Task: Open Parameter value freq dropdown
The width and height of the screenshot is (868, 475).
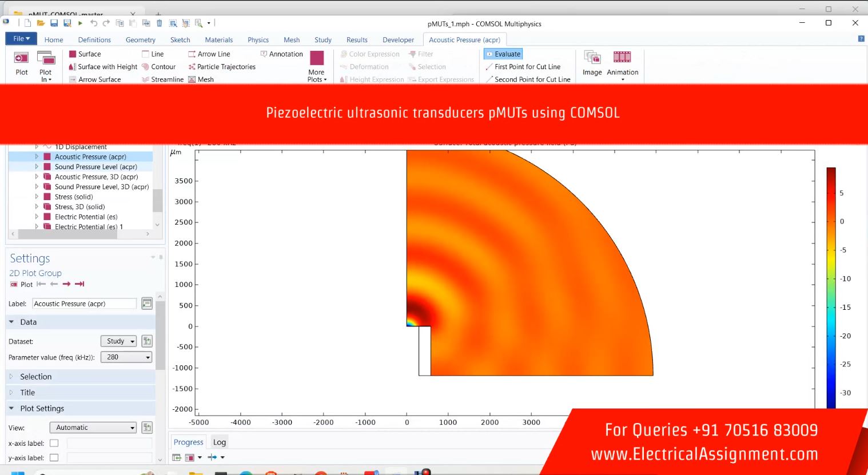Action: pos(126,357)
